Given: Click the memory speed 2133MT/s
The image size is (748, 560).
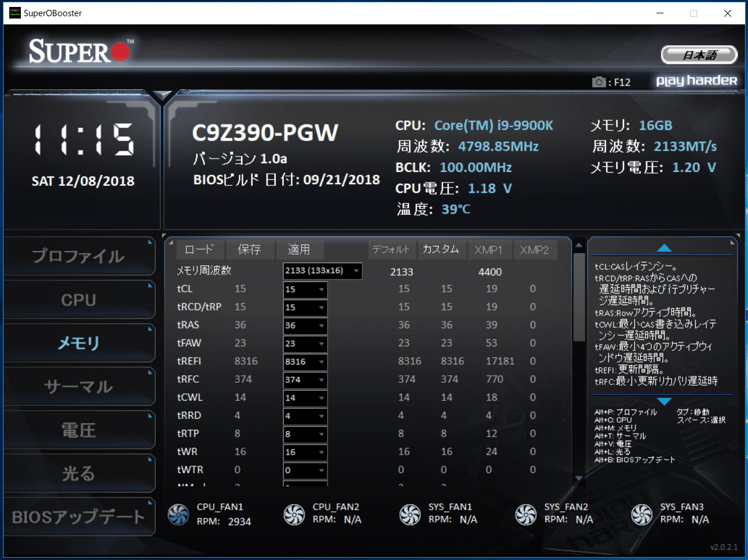Looking at the screenshot, I should pyautogui.click(x=685, y=147).
